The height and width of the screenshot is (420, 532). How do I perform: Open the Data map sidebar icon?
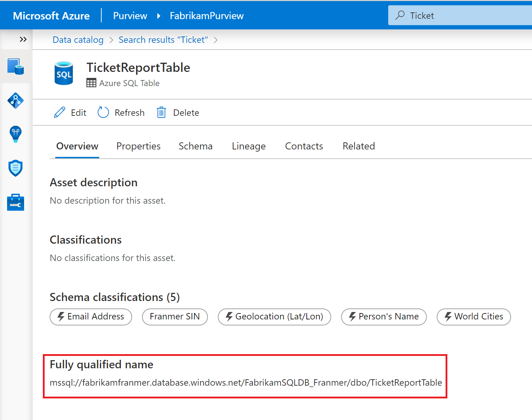(x=16, y=101)
